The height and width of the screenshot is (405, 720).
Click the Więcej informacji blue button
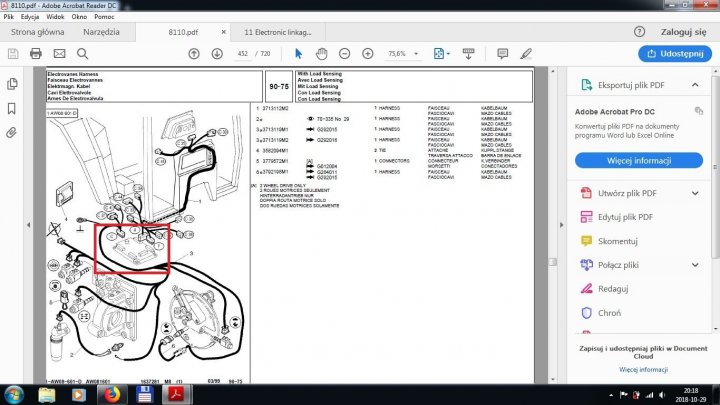638,159
